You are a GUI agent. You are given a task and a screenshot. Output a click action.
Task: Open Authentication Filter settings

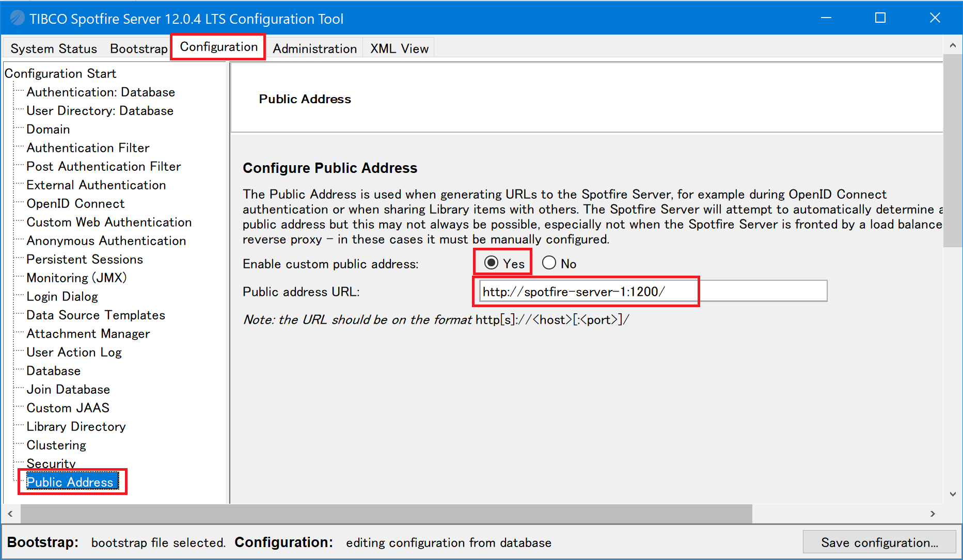[x=88, y=148]
